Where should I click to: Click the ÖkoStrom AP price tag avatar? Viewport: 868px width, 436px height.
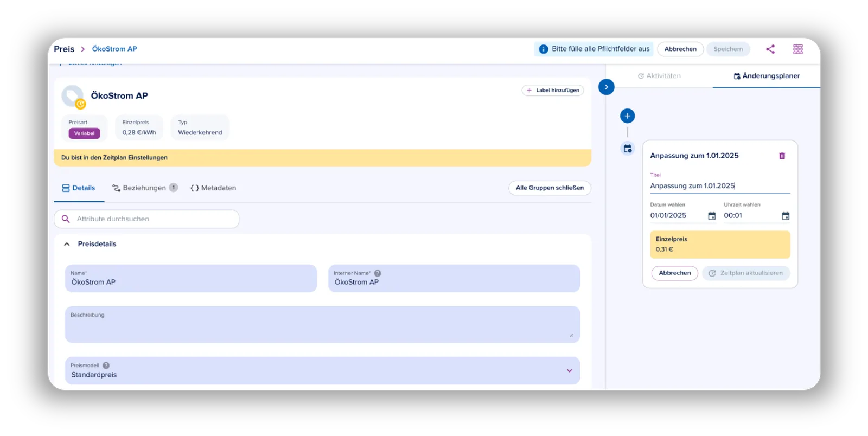tap(73, 97)
